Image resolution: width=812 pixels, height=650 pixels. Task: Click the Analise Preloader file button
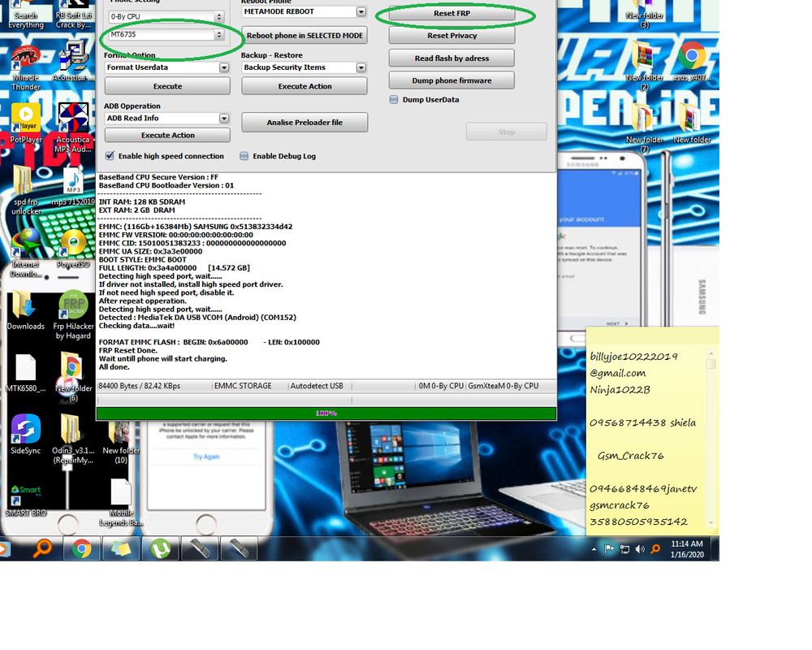[304, 123]
